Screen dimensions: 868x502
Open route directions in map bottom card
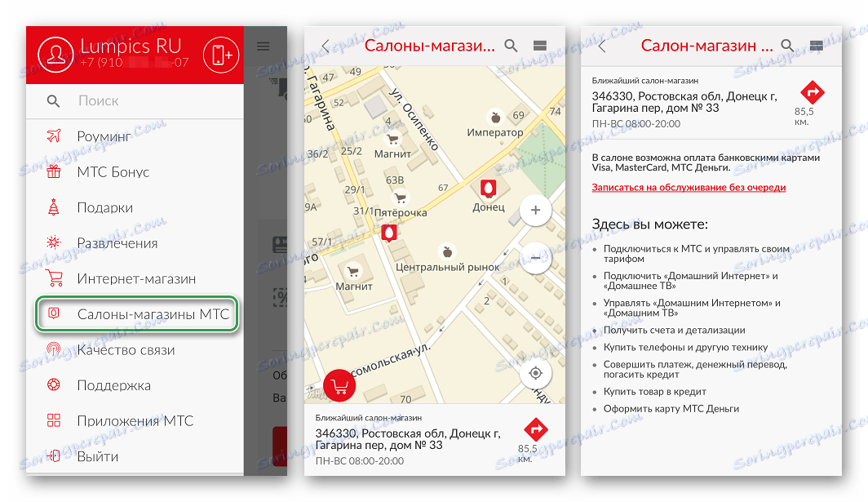tap(535, 429)
